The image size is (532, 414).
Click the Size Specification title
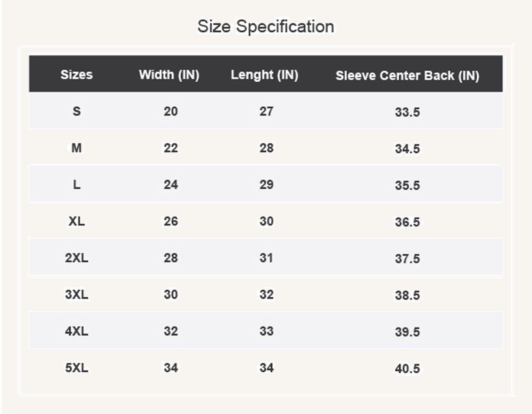pyautogui.click(x=266, y=27)
